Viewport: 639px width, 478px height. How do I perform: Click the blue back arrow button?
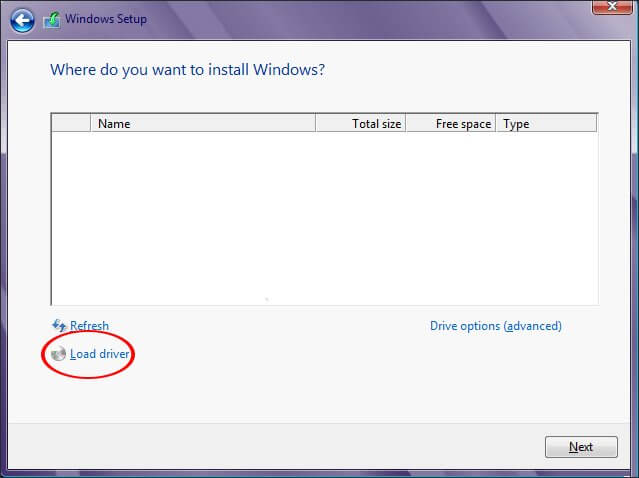(22, 20)
